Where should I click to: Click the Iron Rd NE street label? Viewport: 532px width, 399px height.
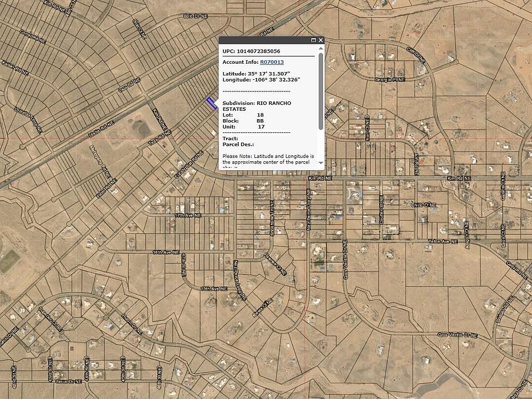coord(129,85)
